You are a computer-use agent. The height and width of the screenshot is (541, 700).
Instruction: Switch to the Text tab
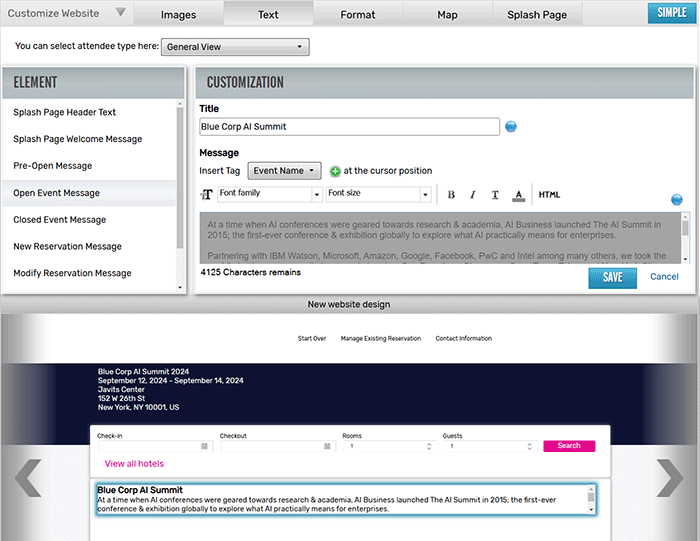click(x=268, y=15)
